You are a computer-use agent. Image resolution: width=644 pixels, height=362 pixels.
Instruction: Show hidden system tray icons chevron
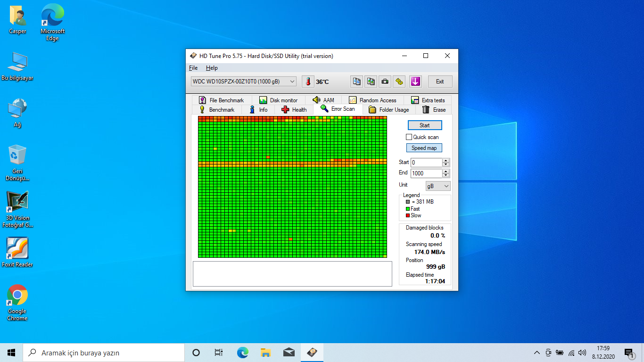[x=537, y=353]
